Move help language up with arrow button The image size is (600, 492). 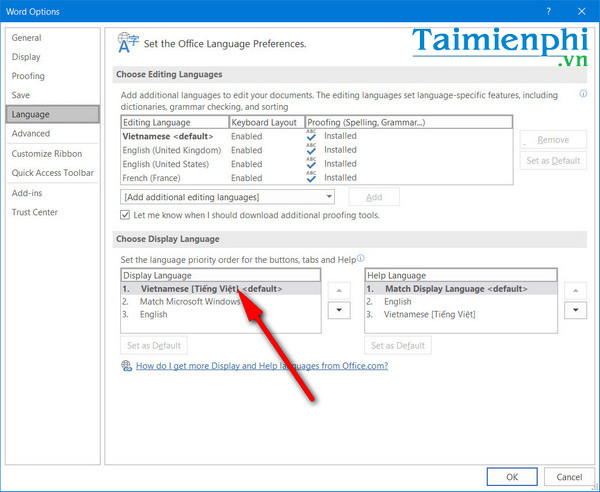[x=576, y=291]
